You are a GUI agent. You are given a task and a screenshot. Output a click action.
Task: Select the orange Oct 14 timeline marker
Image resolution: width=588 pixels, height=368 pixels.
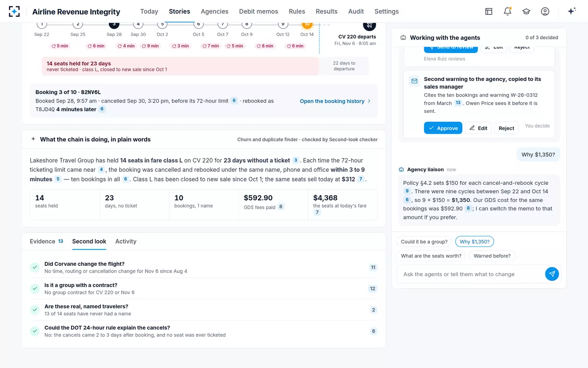[307, 25]
